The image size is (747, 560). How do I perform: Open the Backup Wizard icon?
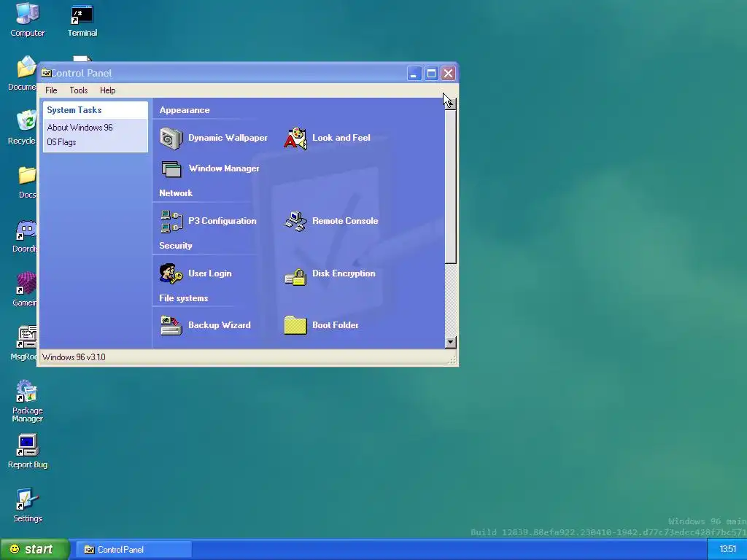pos(171,326)
